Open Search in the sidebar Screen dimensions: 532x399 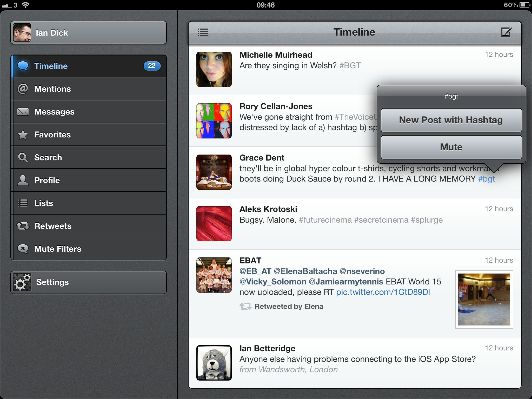click(x=89, y=157)
